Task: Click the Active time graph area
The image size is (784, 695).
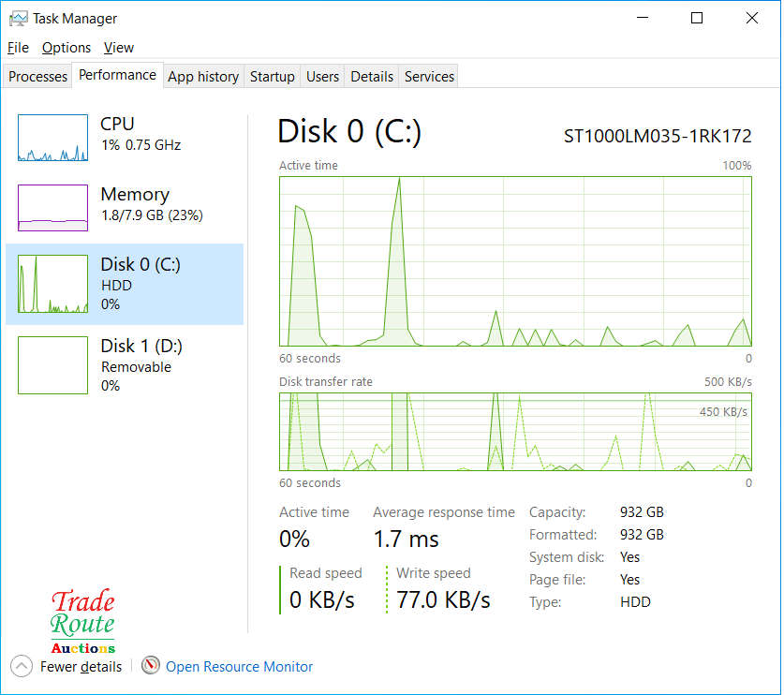Action: coord(515,261)
